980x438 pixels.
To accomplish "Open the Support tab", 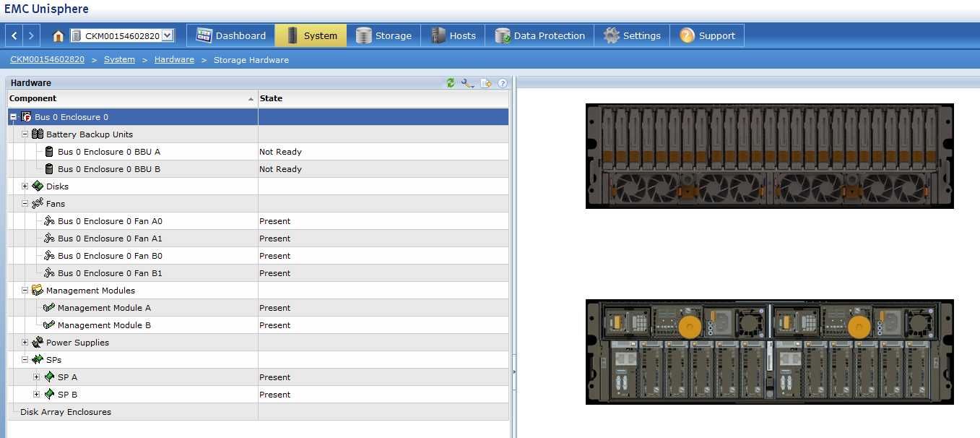I will pyautogui.click(x=707, y=35).
